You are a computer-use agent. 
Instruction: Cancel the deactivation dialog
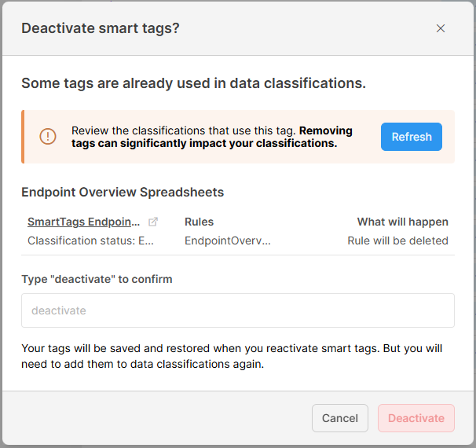pos(340,418)
